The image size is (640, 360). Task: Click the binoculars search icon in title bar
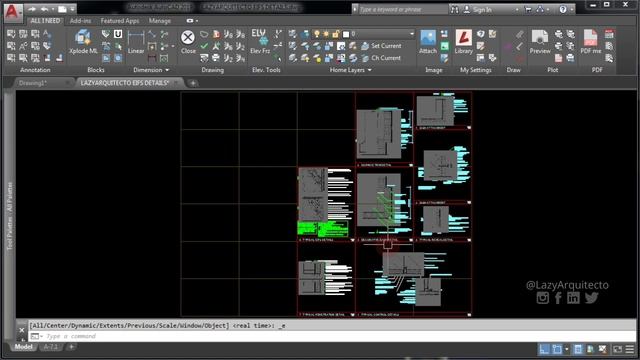[x=454, y=9]
